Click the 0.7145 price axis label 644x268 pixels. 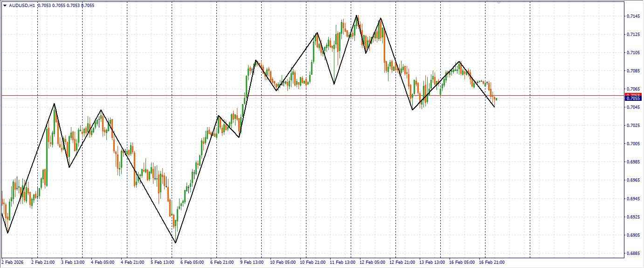[633, 16]
